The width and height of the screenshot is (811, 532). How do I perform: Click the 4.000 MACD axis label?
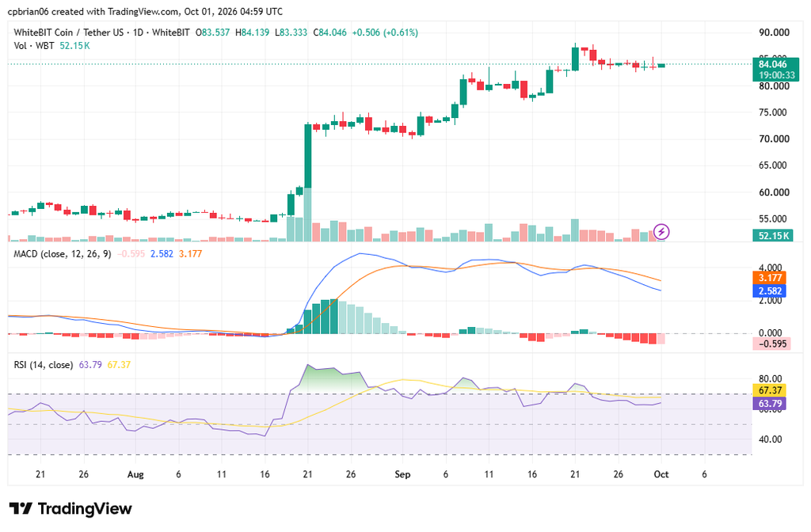pyautogui.click(x=770, y=268)
